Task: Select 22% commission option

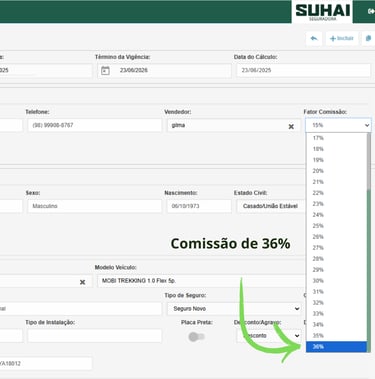Action: coord(336,193)
